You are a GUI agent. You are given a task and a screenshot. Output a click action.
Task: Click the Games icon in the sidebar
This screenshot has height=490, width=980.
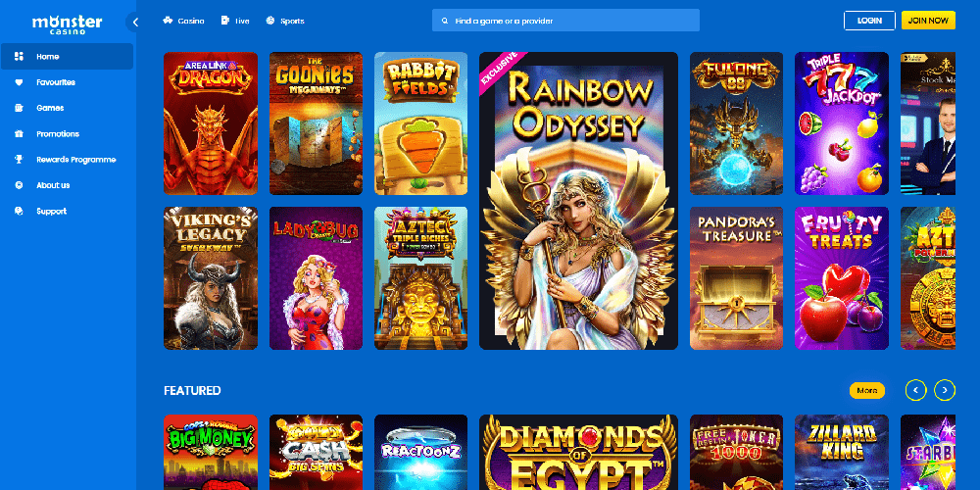coord(19,108)
